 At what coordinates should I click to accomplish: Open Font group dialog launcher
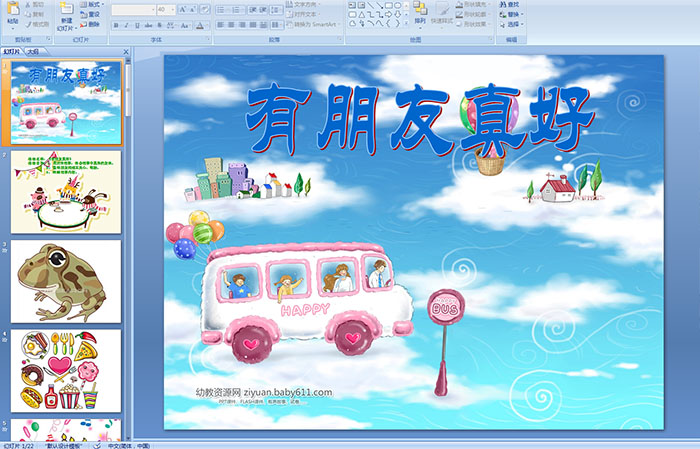[208, 39]
